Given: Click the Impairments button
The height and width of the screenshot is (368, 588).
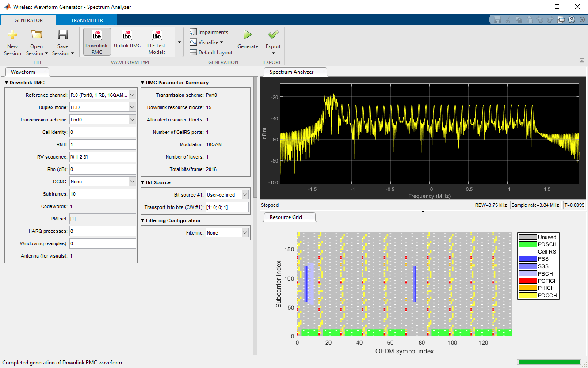Looking at the screenshot, I should [x=209, y=32].
